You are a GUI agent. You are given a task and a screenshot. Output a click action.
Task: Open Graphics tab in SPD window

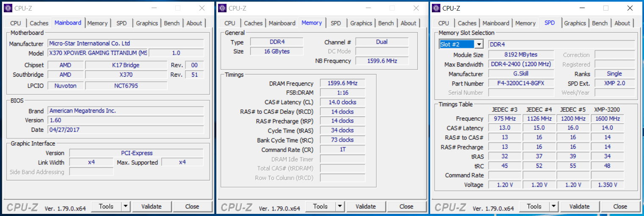pyautogui.click(x=575, y=23)
